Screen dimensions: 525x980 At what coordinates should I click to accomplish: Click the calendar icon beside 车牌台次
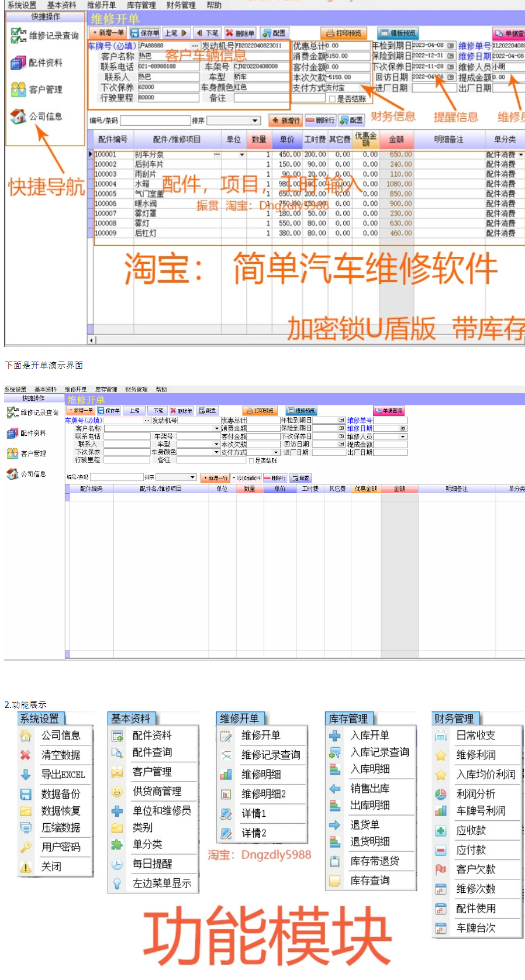(x=441, y=928)
